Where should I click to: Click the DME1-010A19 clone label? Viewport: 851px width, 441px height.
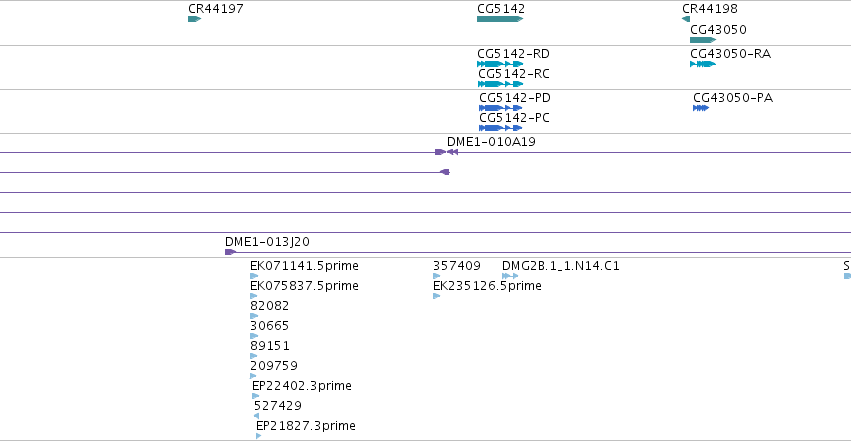point(491,142)
